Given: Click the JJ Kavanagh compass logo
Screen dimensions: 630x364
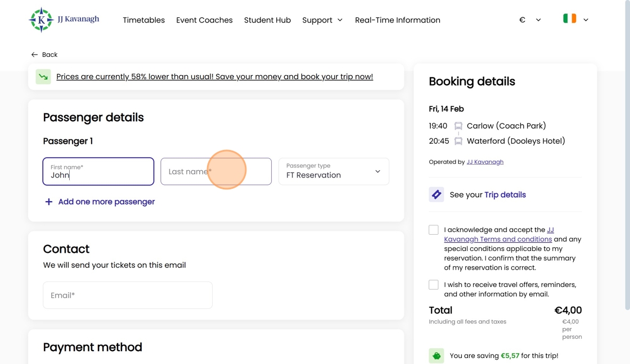Looking at the screenshot, I should click(x=41, y=20).
